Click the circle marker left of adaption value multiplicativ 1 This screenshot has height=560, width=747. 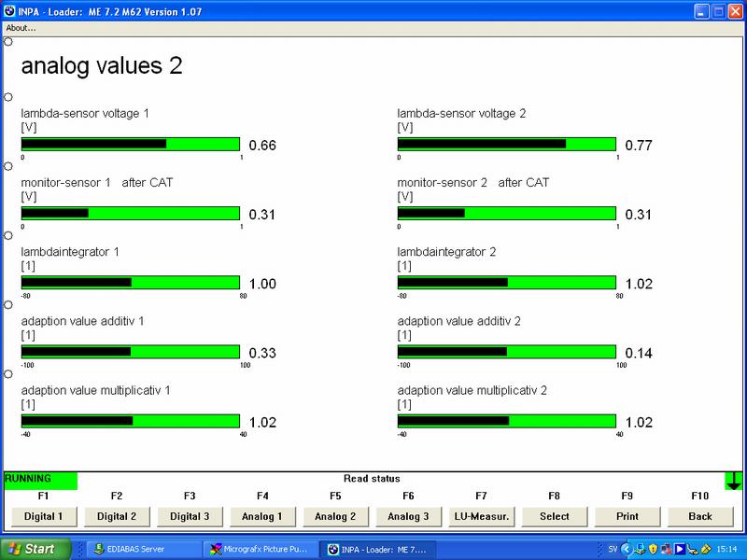[8, 373]
